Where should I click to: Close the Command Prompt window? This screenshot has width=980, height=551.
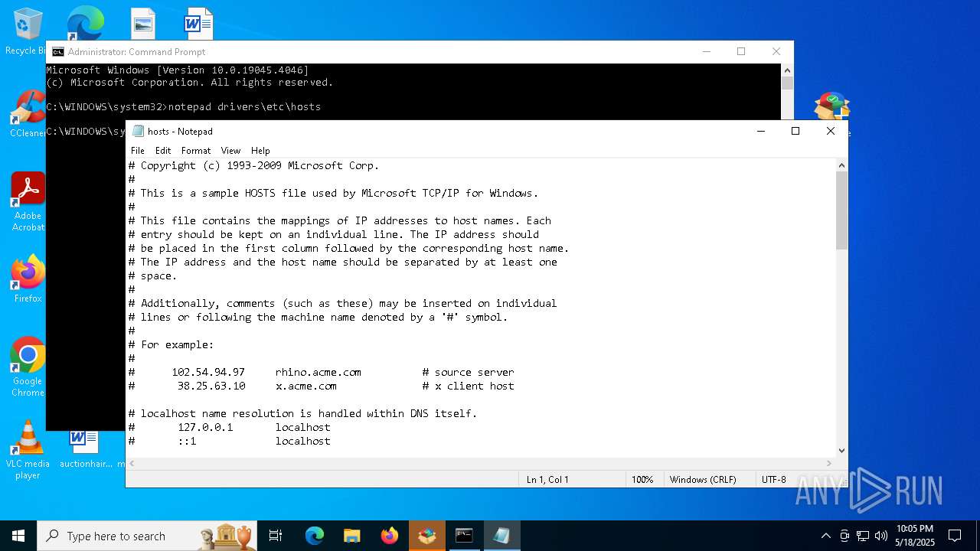click(x=776, y=51)
